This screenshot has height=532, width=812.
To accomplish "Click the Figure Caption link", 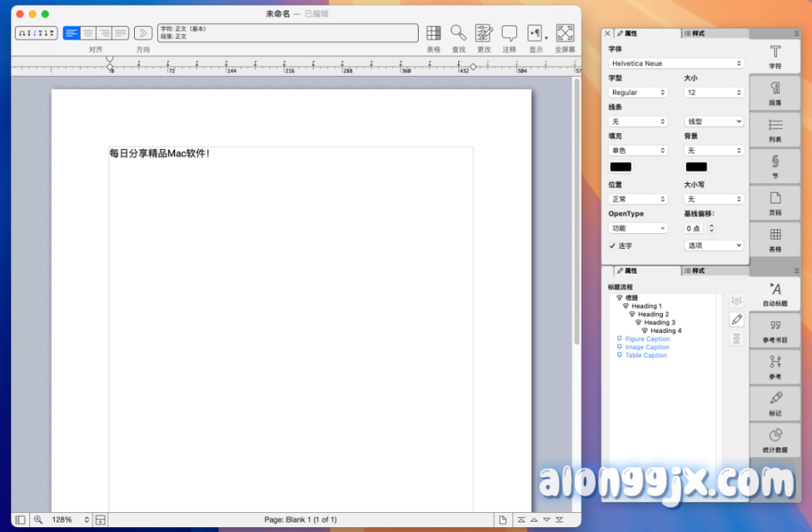I will click(647, 339).
